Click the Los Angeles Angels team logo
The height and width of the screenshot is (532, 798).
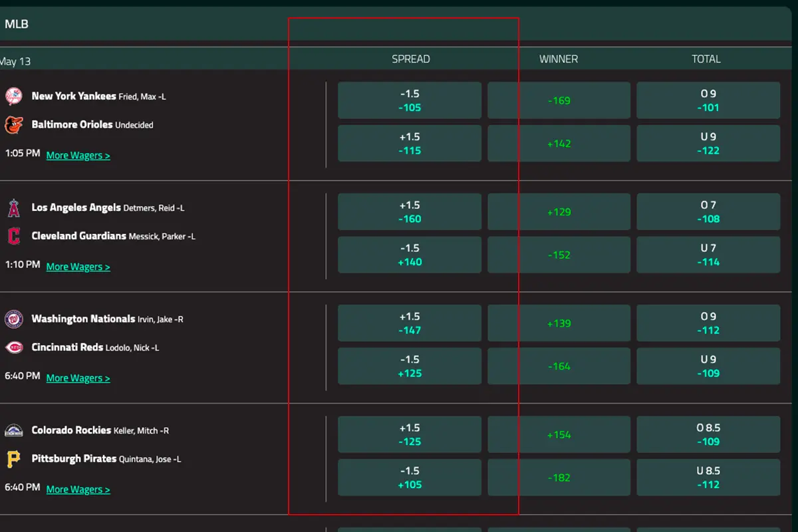click(13, 207)
